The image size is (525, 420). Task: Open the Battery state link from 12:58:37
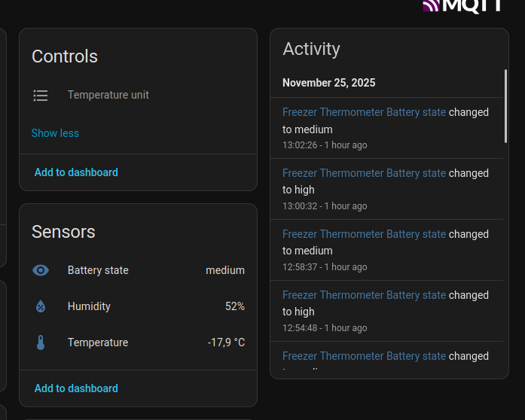(x=364, y=234)
